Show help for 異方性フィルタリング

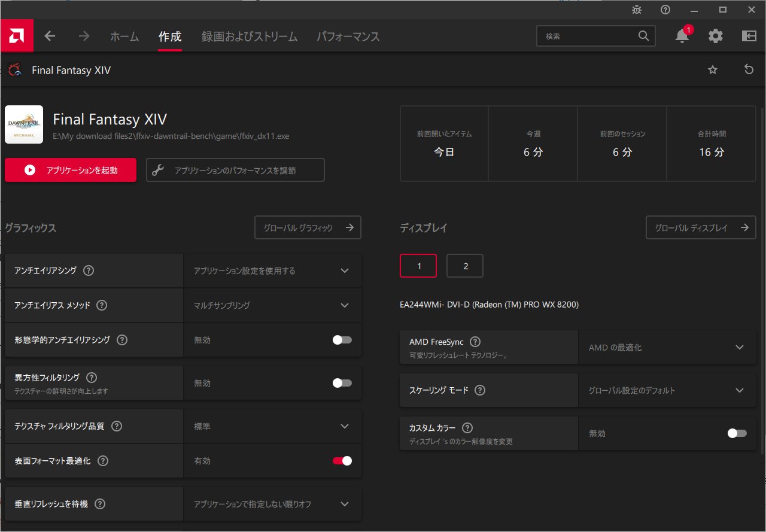(92, 378)
